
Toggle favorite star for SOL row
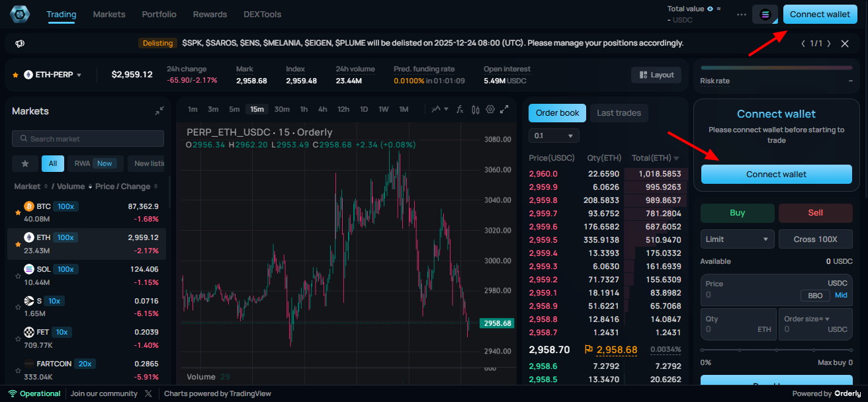(18, 275)
